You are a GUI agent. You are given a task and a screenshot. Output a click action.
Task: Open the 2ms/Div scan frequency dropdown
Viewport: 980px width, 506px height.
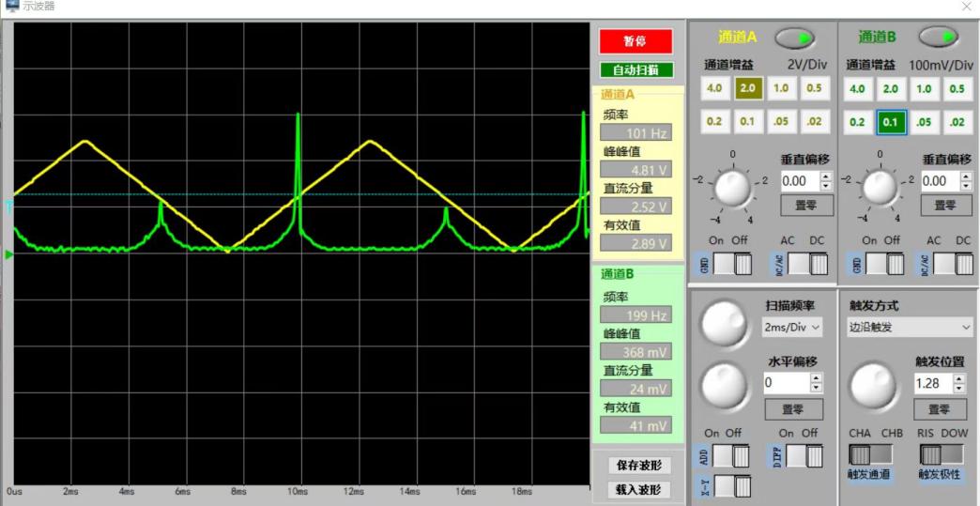793,328
